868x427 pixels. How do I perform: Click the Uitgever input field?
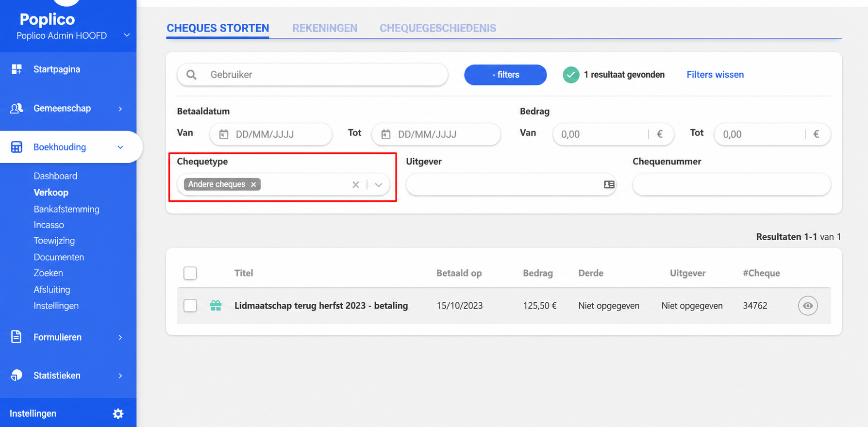coord(511,184)
